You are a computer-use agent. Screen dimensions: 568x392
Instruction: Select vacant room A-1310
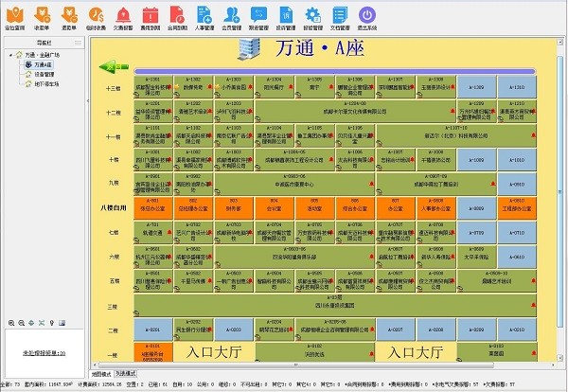pyautogui.click(x=517, y=87)
